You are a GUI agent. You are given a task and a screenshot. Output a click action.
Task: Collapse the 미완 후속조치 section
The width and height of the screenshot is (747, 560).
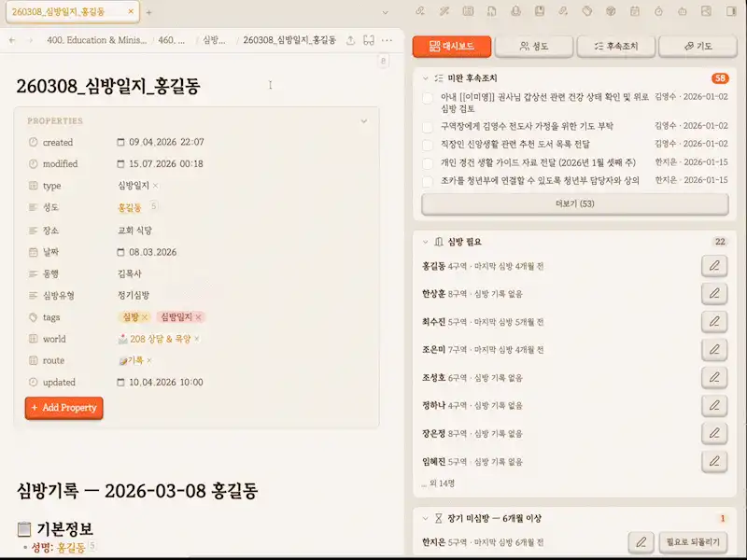pos(426,78)
